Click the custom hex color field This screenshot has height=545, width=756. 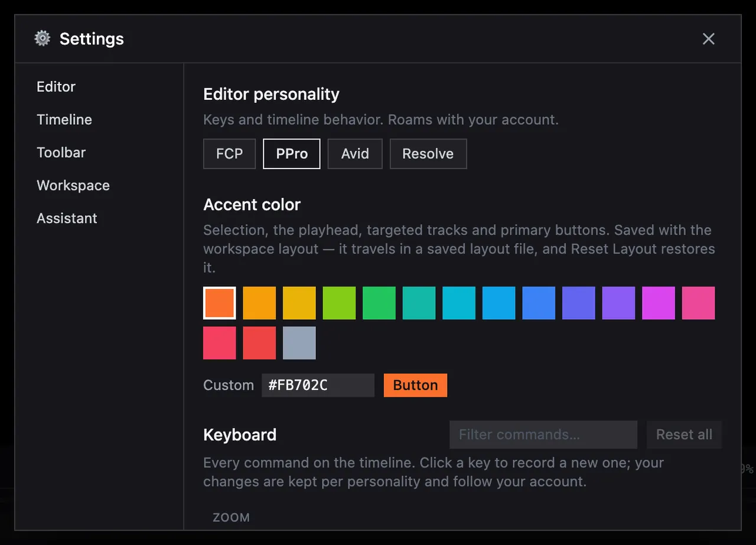[x=318, y=385]
